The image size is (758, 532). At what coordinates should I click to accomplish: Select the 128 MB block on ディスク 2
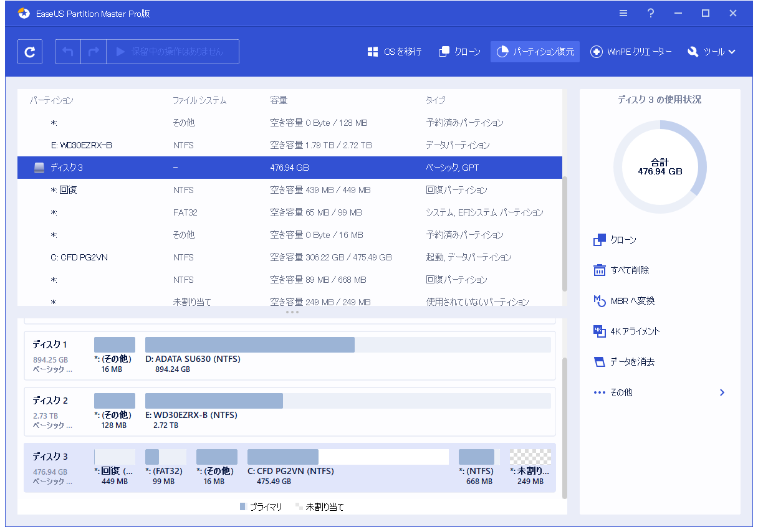click(x=115, y=401)
